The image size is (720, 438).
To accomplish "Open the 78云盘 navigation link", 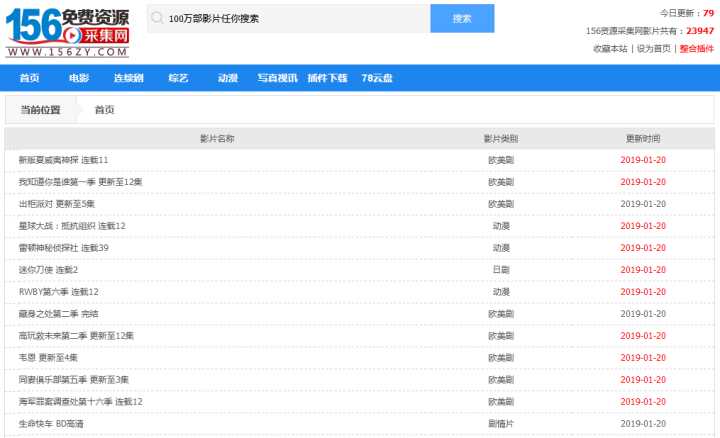I will pyautogui.click(x=377, y=78).
